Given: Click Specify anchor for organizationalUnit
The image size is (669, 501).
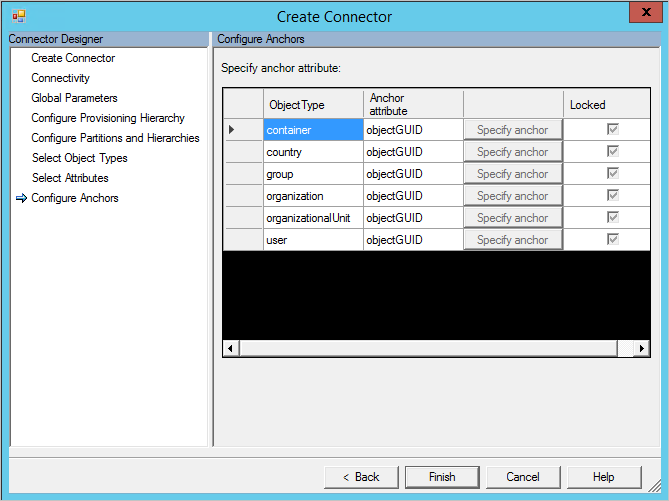Looking at the screenshot, I should [512, 218].
